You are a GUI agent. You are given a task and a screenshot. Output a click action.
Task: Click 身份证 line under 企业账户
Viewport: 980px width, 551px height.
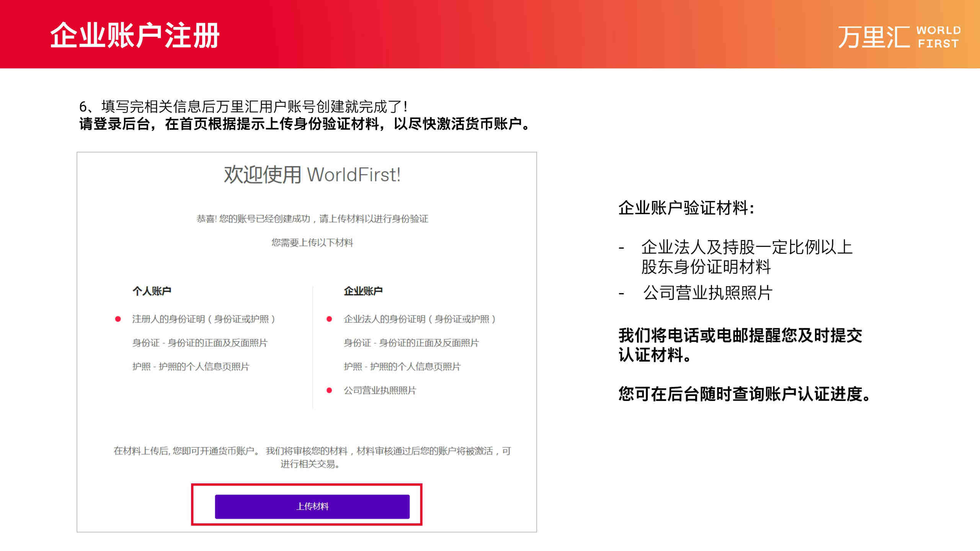pyautogui.click(x=411, y=343)
